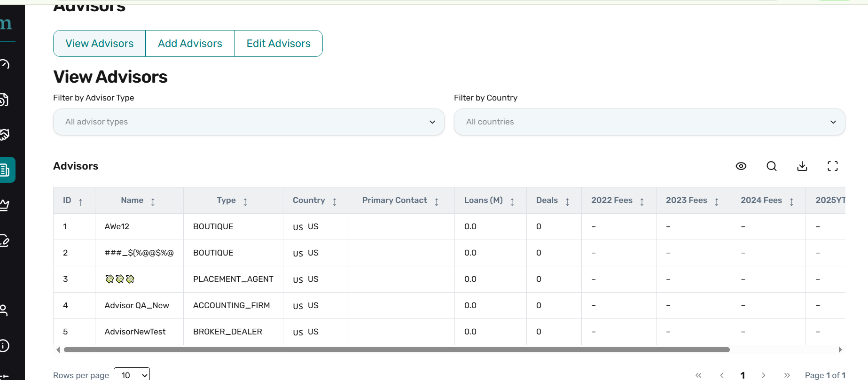Switch to the Add Advisors tab
This screenshot has height=380, width=868.
tap(190, 44)
